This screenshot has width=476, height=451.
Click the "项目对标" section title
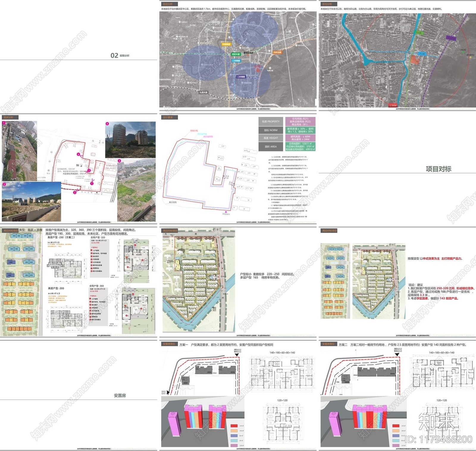[x=439, y=169]
